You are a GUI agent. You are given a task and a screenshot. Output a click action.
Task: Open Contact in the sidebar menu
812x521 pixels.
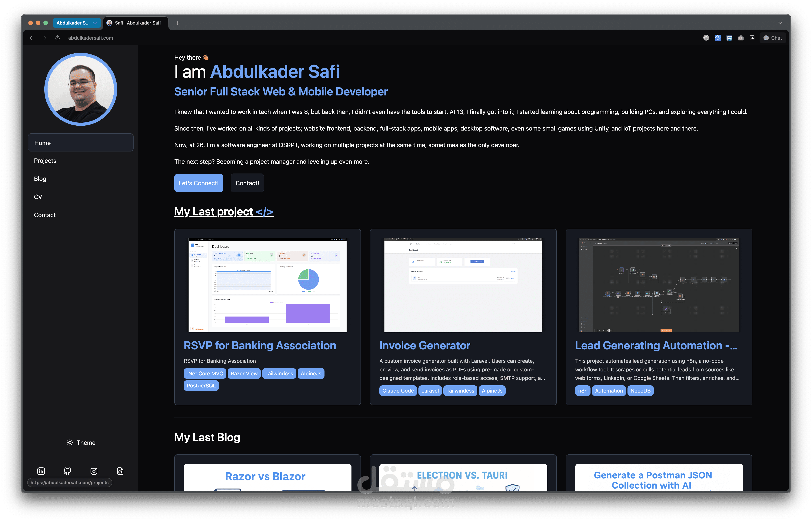pyautogui.click(x=81, y=215)
